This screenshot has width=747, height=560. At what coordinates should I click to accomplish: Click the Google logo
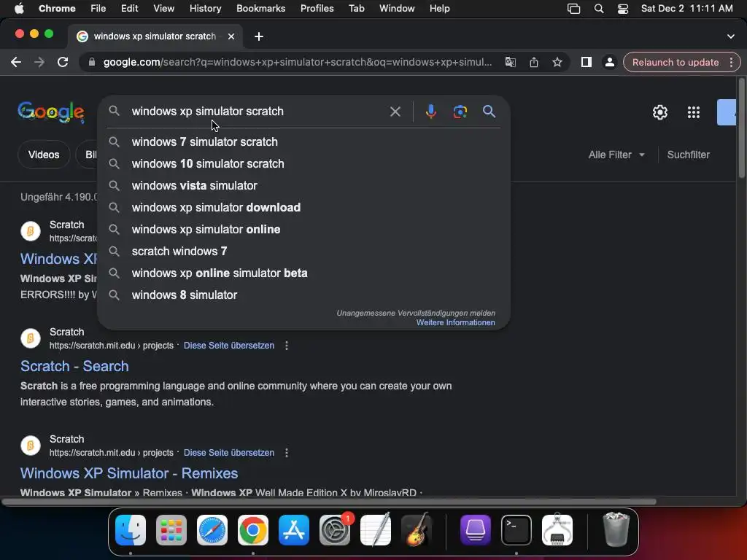click(51, 112)
